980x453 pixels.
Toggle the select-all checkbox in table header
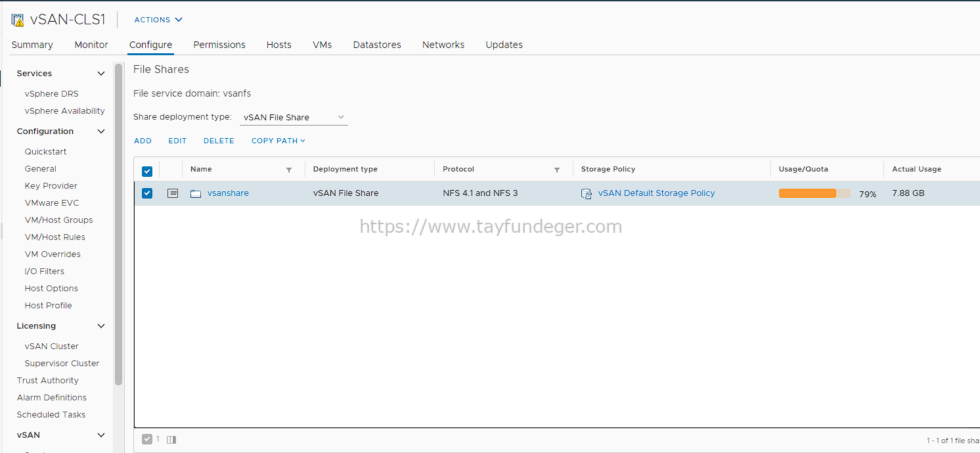147,171
